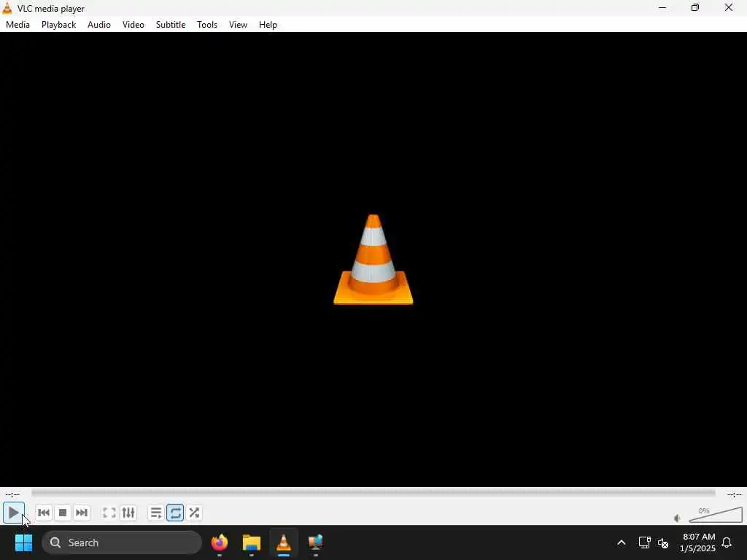This screenshot has height=560, width=747.
Task: Open the Media menu
Action: click(x=18, y=25)
